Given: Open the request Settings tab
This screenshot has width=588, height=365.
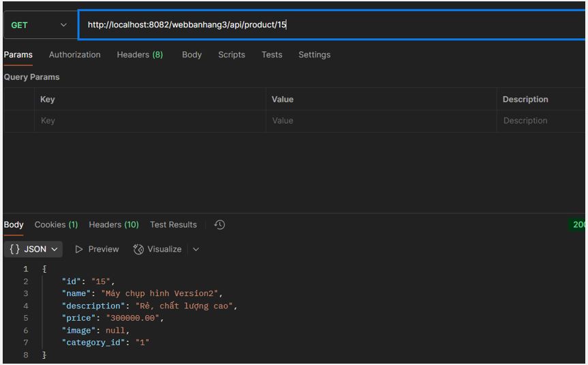Looking at the screenshot, I should (314, 55).
